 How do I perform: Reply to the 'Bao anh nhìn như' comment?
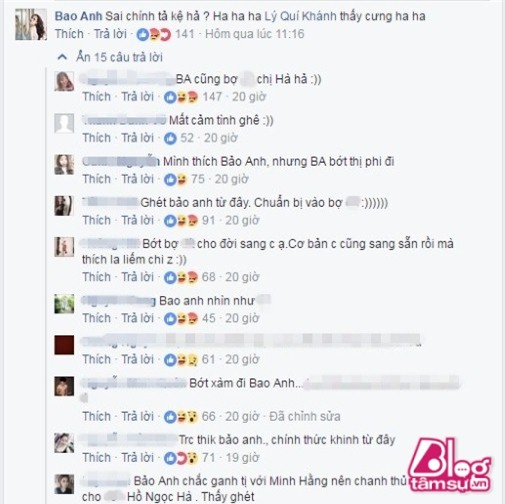(x=137, y=318)
